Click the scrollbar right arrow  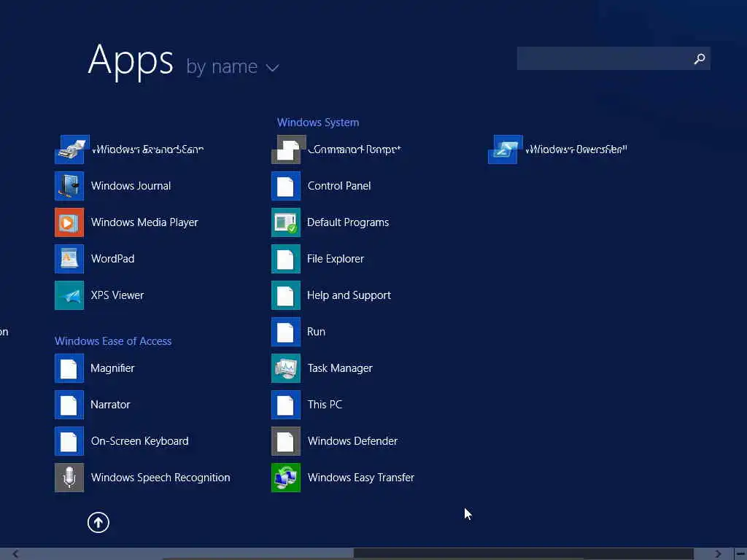(719, 554)
